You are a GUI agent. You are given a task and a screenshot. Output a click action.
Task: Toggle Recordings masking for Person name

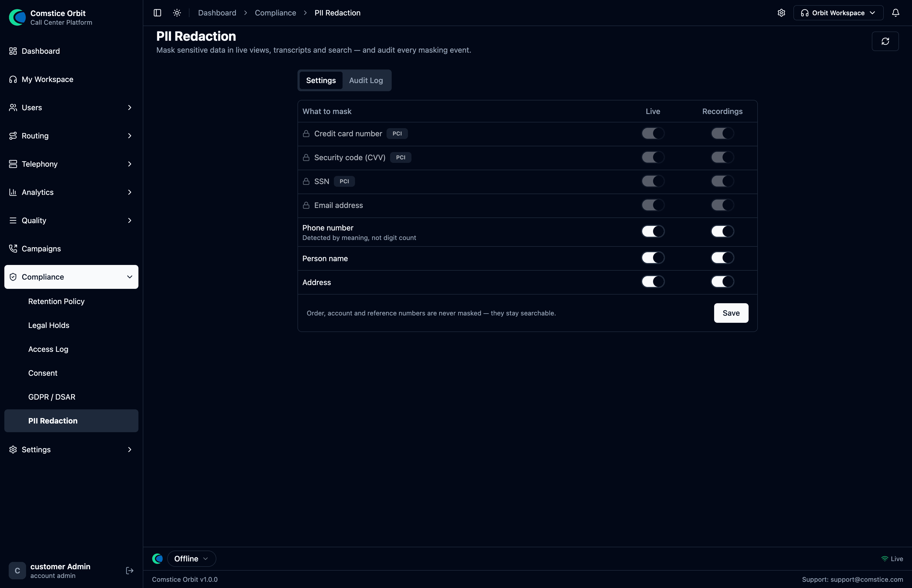(x=722, y=258)
